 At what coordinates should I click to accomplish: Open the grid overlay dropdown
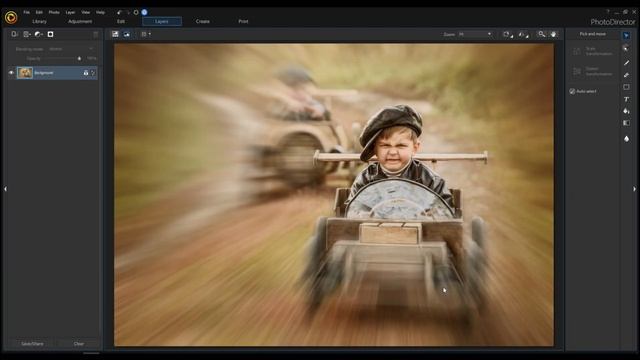(146, 34)
